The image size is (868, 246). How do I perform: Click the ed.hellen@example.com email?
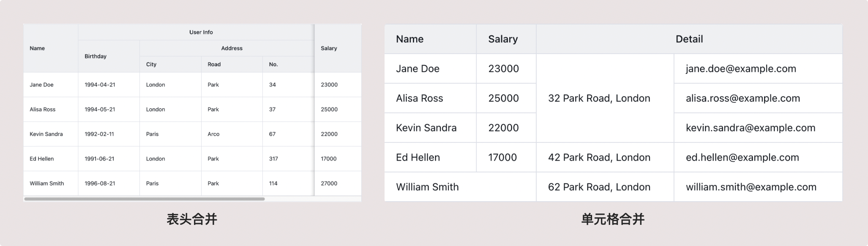click(742, 157)
